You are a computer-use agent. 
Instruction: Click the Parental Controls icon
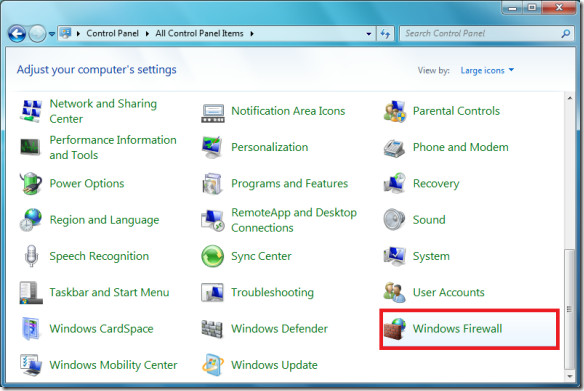coord(394,111)
